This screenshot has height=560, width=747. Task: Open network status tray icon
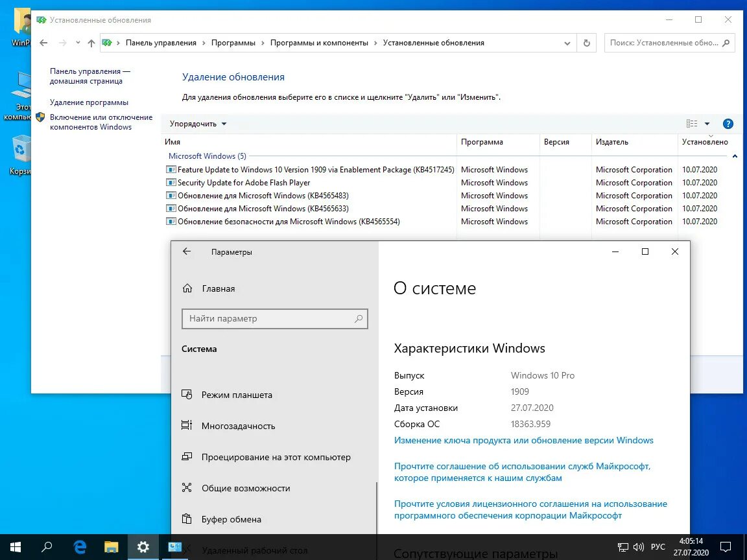[x=622, y=547]
